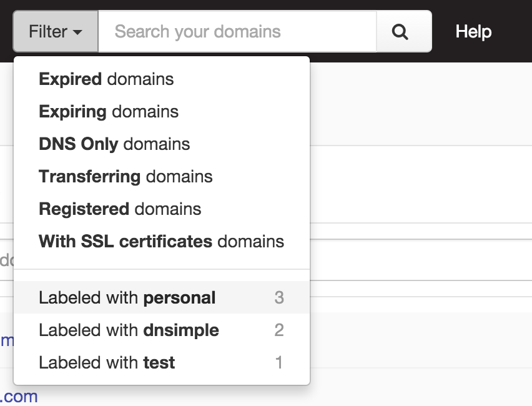The height and width of the screenshot is (406, 532).
Task: Click count 1 beside test label
Action: 279,363
